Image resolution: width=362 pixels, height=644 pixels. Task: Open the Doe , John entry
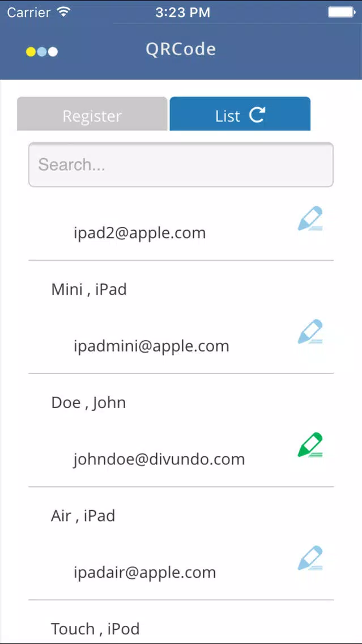point(88,402)
